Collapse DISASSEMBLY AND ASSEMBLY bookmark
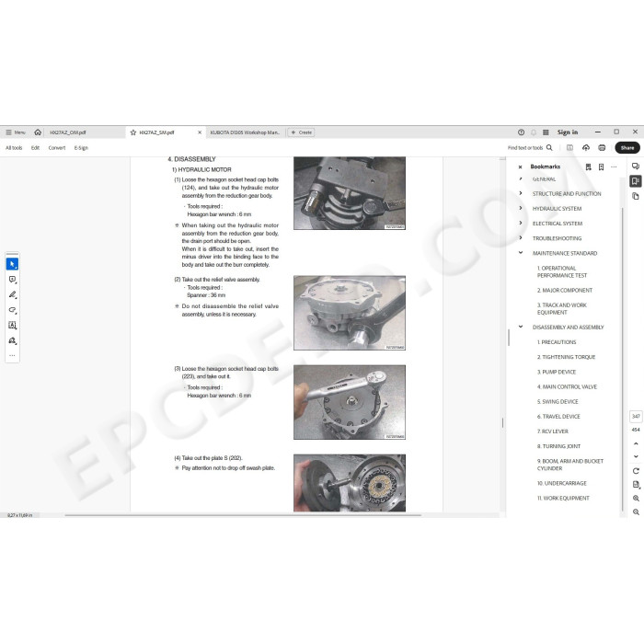The image size is (644, 644). 521,327
